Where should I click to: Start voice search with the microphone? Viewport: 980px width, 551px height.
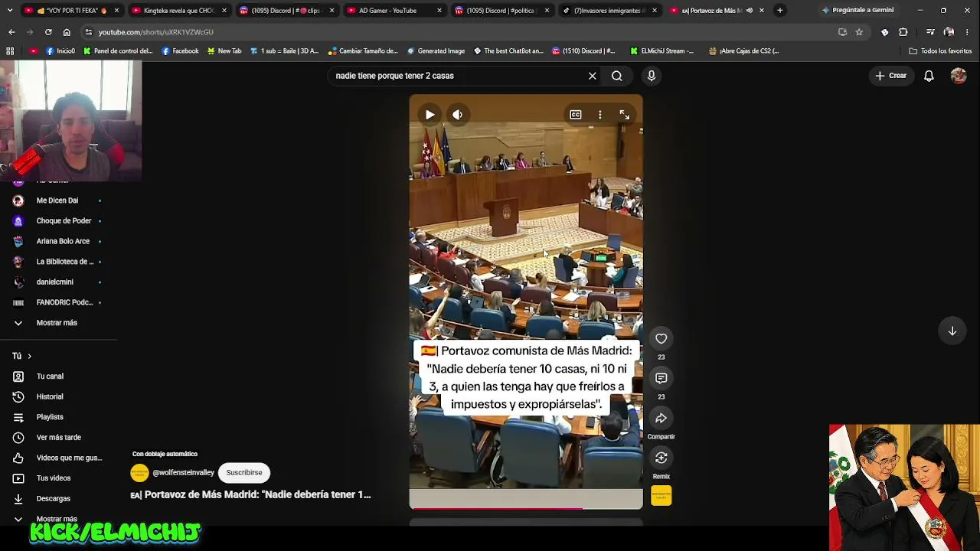(x=652, y=76)
